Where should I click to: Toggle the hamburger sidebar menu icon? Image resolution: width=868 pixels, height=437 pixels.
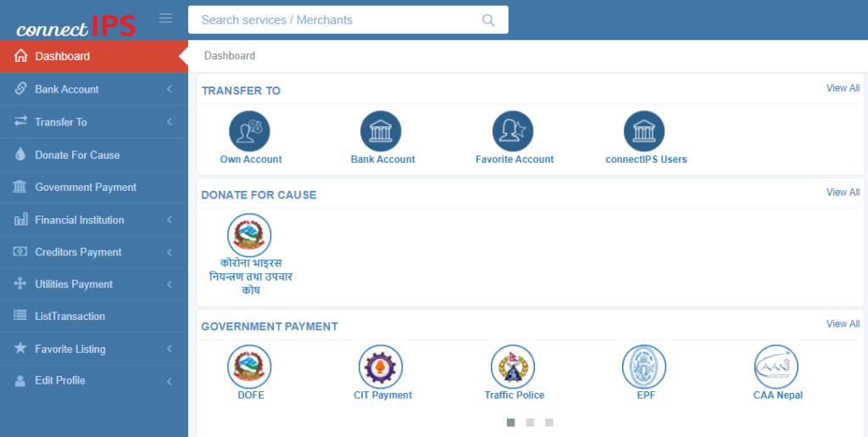pyautogui.click(x=165, y=19)
